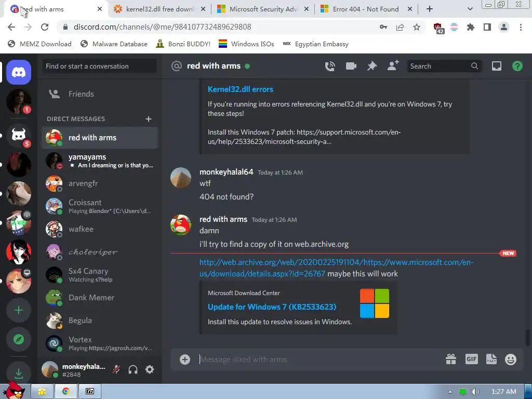The height and width of the screenshot is (399, 532).
Task: Open pinned messages
Action: click(x=372, y=66)
